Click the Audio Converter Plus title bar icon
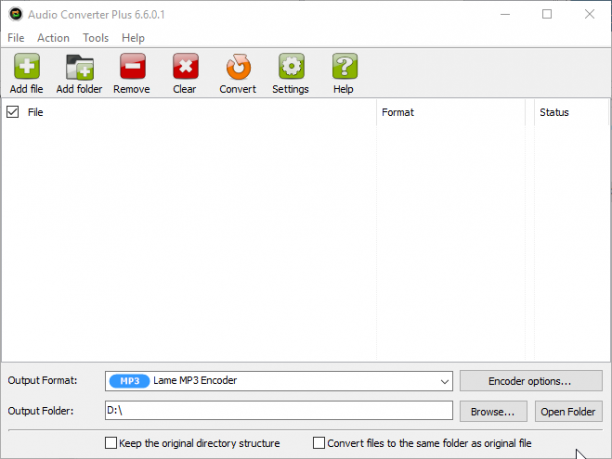This screenshot has height=459, width=612. tap(16, 14)
